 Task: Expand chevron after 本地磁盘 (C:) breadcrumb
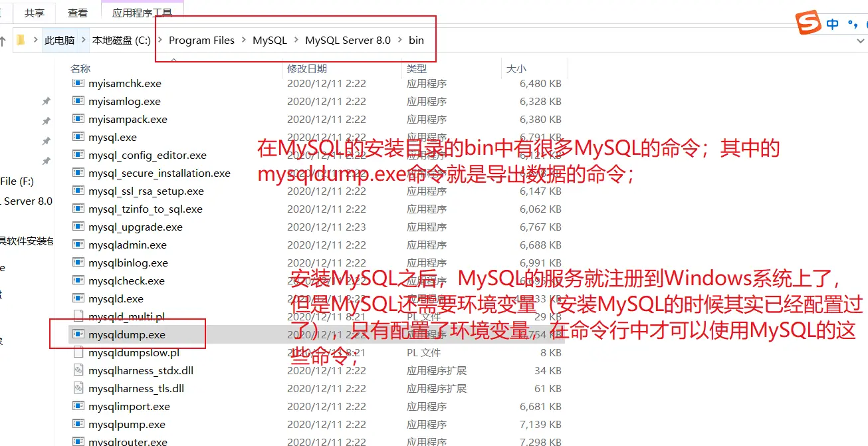pyautogui.click(x=160, y=40)
